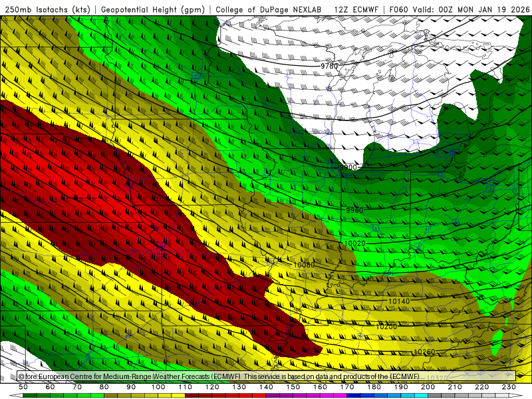Select 'College of DuPage NEXLAB' in header
This screenshot has width=532, height=399.
[x=269, y=9]
